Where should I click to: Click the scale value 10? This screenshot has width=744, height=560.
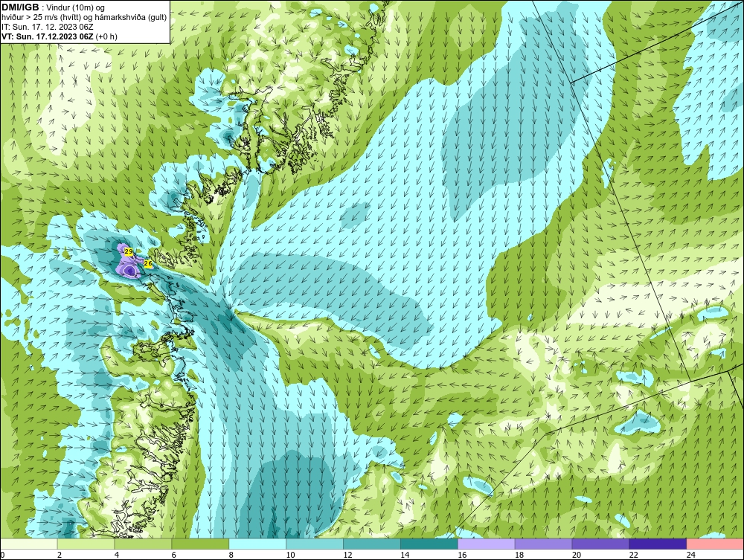click(290, 555)
